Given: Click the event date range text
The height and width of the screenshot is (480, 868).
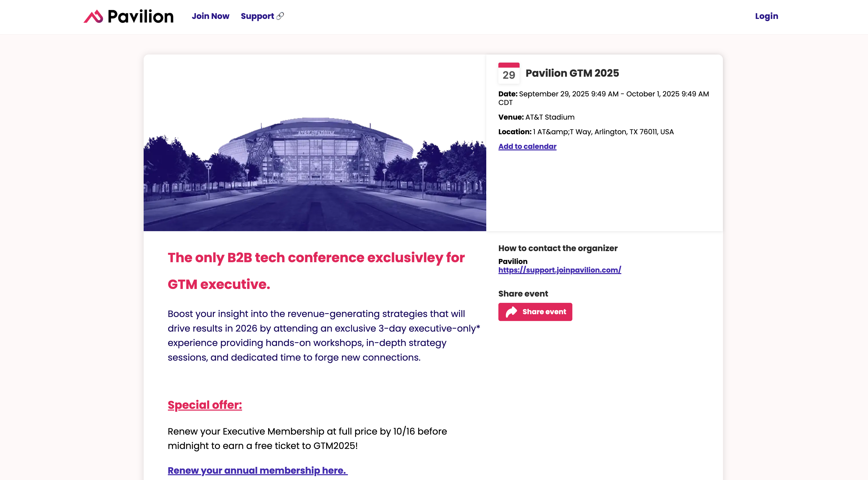Looking at the screenshot, I should [603, 98].
